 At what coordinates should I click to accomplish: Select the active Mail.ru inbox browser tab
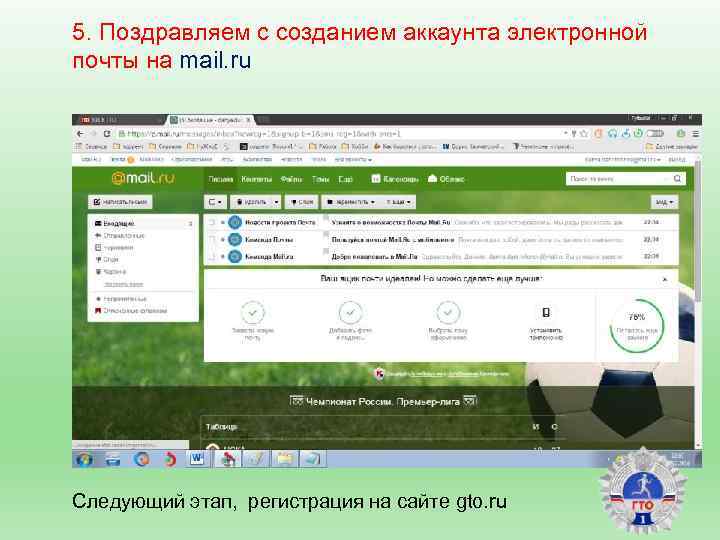(x=210, y=120)
